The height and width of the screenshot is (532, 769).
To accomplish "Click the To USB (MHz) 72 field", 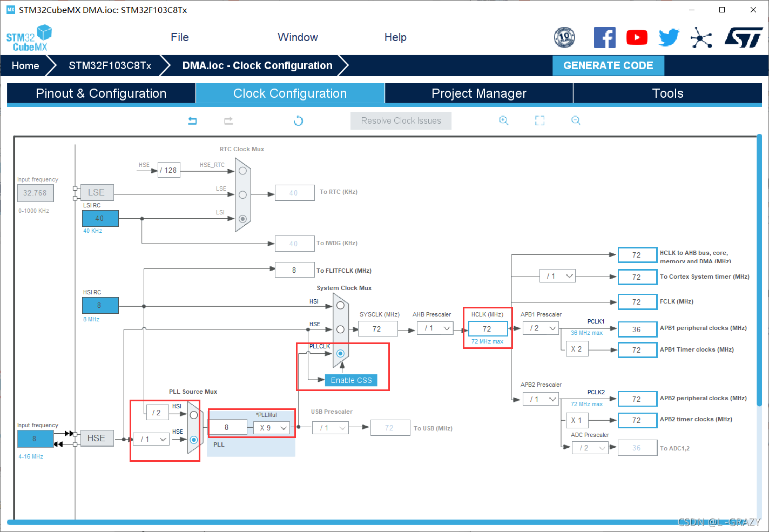I will tap(390, 428).
